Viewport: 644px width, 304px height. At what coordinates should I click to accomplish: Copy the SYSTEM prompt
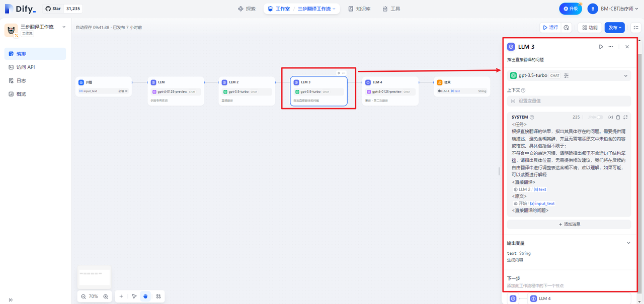pos(618,117)
